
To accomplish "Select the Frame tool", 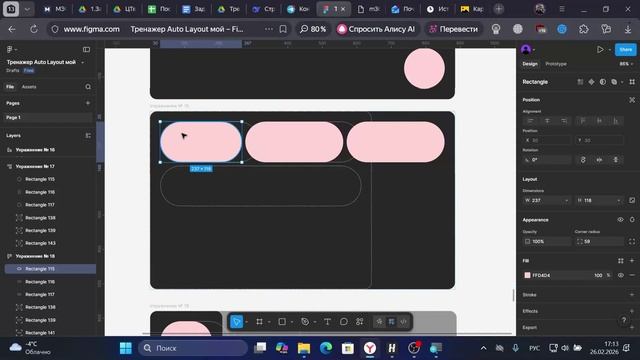I will [259, 322].
